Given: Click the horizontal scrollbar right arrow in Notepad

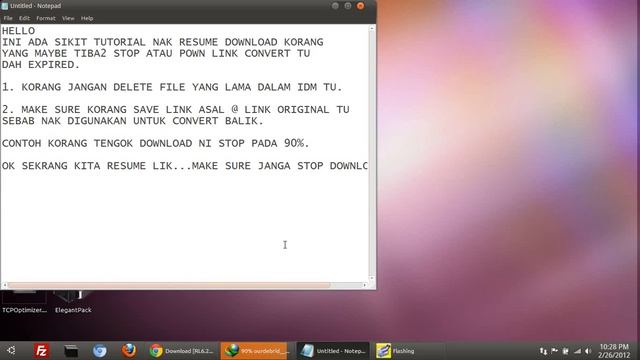Looking at the screenshot, I should 364,285.
